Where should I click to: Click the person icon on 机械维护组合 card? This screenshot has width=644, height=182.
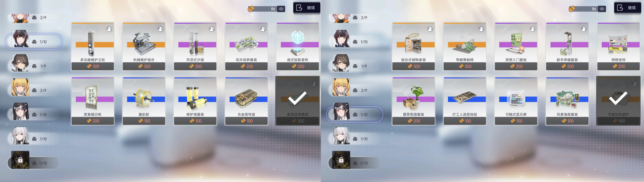(160, 29)
